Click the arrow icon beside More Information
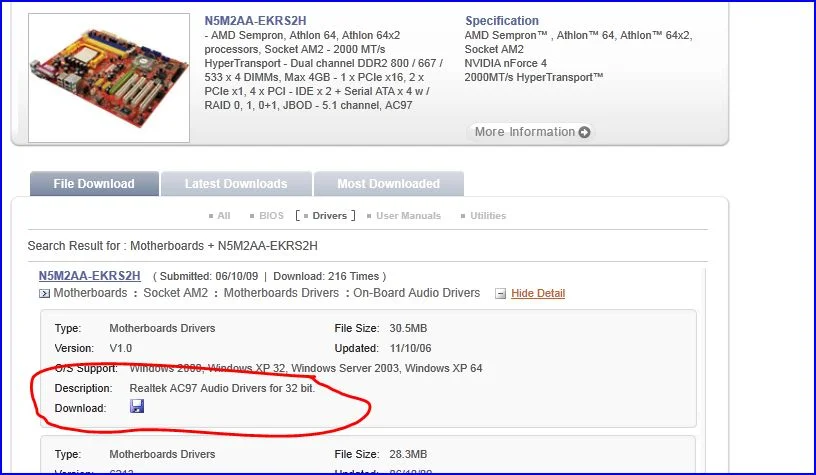 [x=584, y=132]
